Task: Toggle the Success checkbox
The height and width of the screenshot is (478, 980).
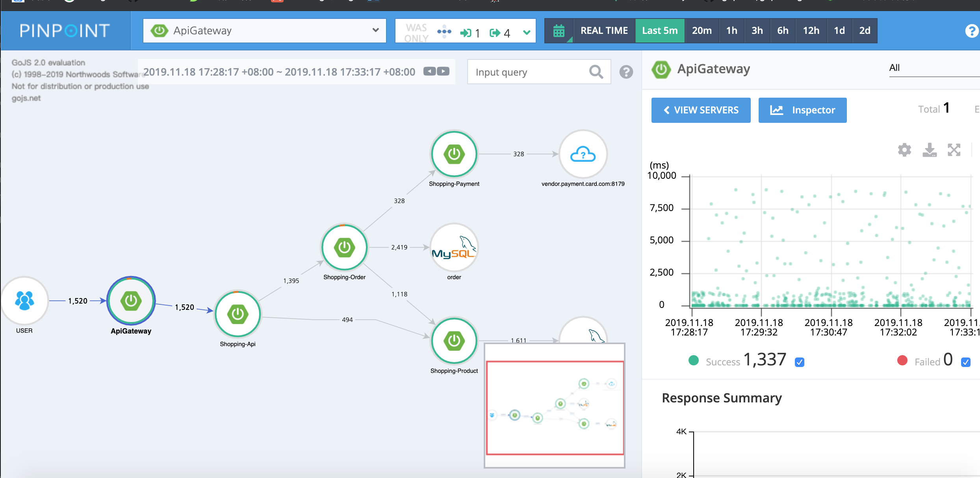Action: 800,362
